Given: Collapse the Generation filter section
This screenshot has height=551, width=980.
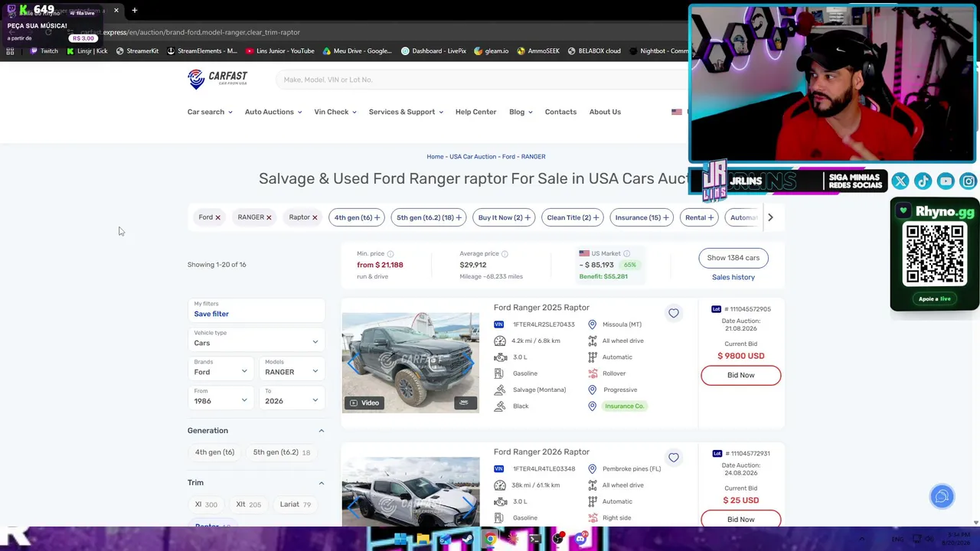Looking at the screenshot, I should coord(322,431).
